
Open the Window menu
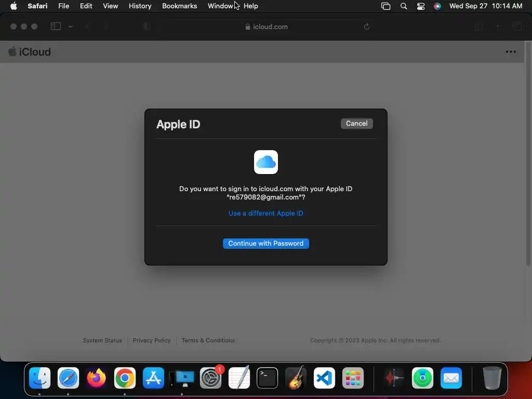(x=220, y=6)
